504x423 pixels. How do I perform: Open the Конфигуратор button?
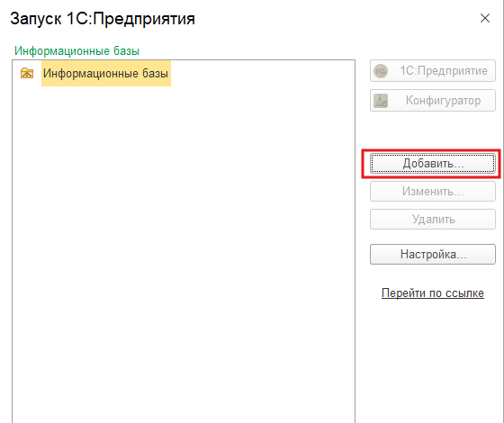click(433, 101)
